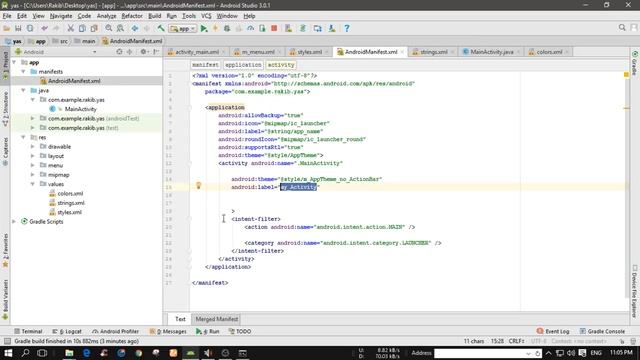Open the VCS menu
The width and height of the screenshot is (640, 360).
tap(206, 16)
